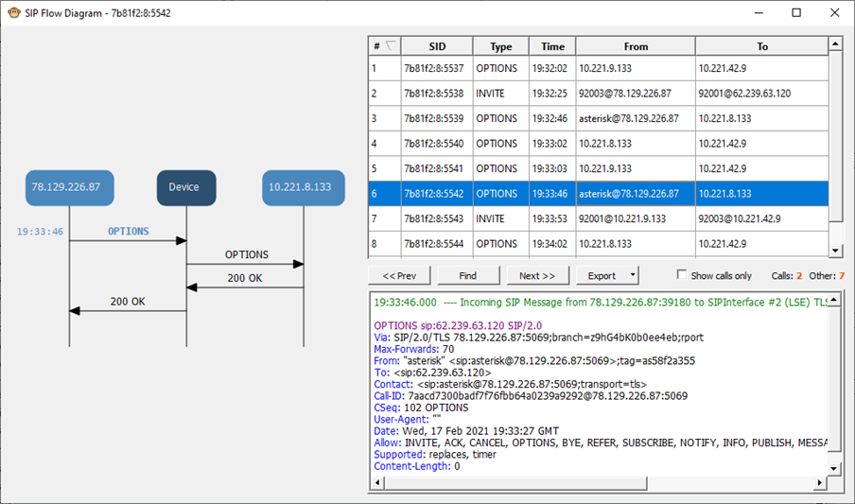Select row with SID 7b81f2:8:5544
Image resolution: width=855 pixels, height=504 pixels.
pyautogui.click(x=598, y=244)
